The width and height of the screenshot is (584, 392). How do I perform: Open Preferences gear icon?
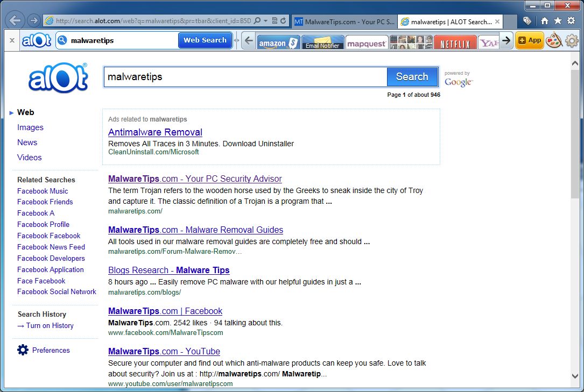(x=23, y=350)
